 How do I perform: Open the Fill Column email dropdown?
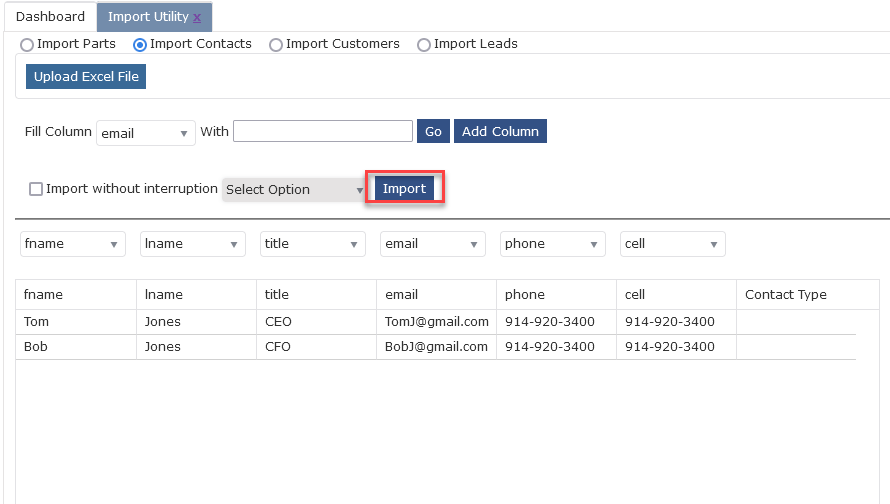point(146,133)
